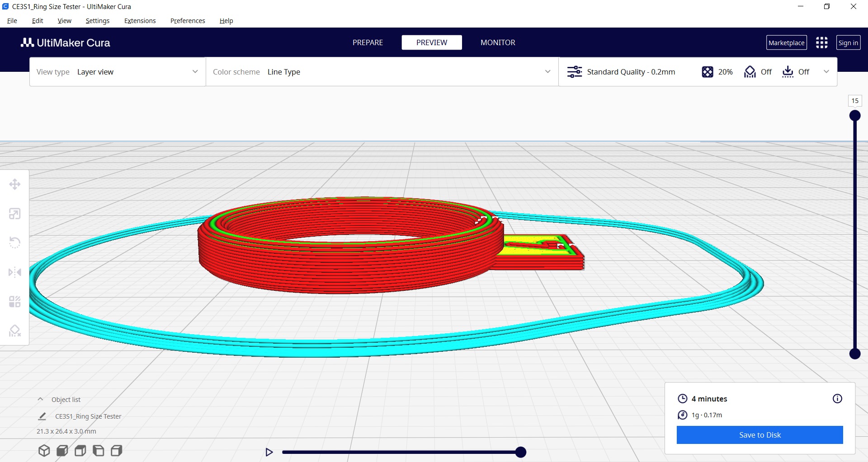
Task: Switch to the PREVIEW stage
Action: (432, 42)
